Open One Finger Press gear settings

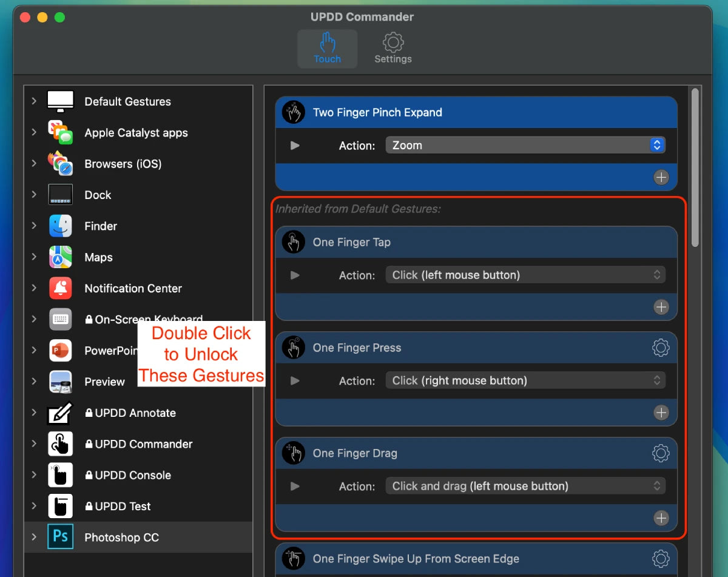661,348
